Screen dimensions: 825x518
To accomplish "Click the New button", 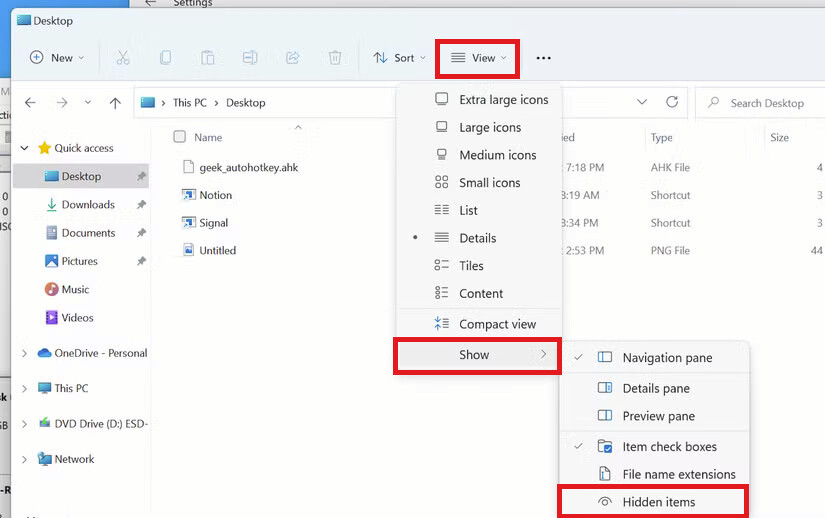I will pyautogui.click(x=57, y=58).
